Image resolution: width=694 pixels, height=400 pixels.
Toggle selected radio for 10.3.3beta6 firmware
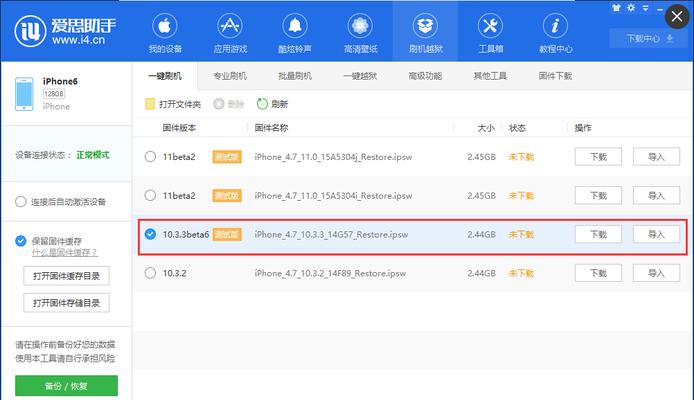tap(150, 234)
